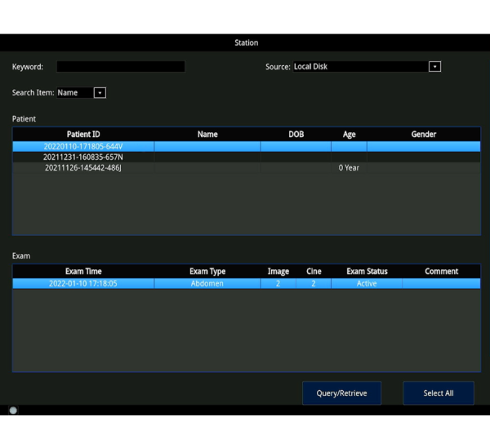The height and width of the screenshot is (448, 490).
Task: Click the Comment column header
Action: pos(441,272)
